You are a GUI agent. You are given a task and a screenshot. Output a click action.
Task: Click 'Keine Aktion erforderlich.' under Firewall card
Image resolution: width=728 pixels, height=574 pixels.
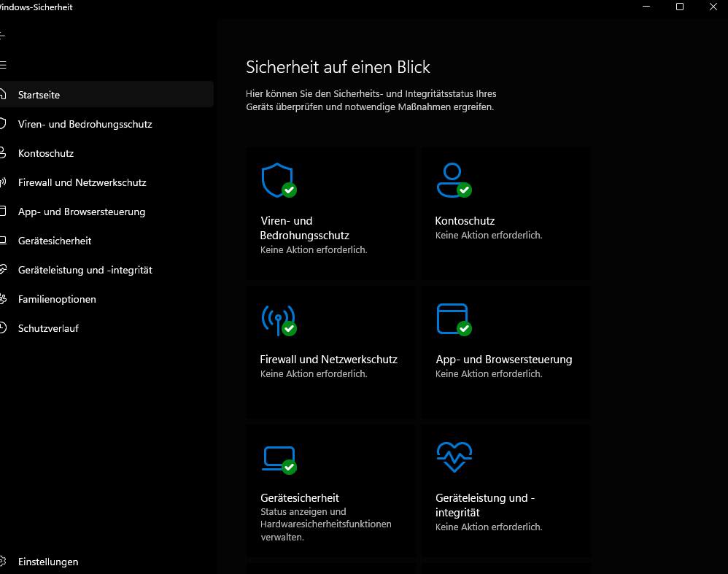(x=314, y=374)
